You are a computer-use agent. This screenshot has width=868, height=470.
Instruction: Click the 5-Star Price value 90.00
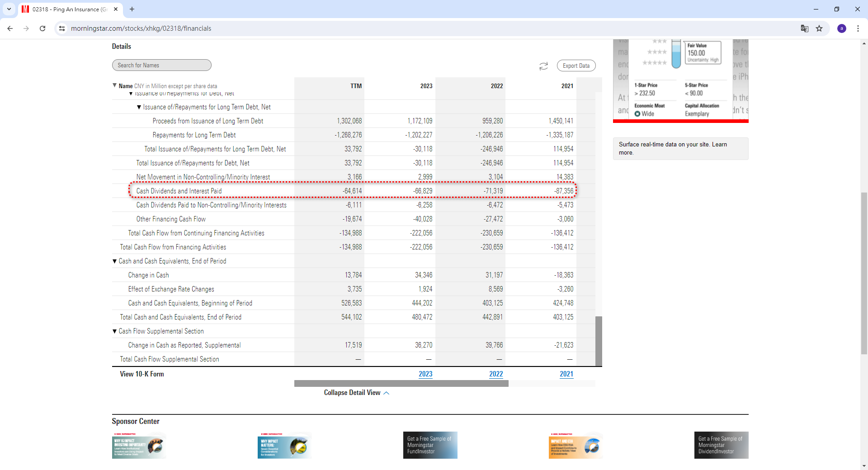[694, 94]
